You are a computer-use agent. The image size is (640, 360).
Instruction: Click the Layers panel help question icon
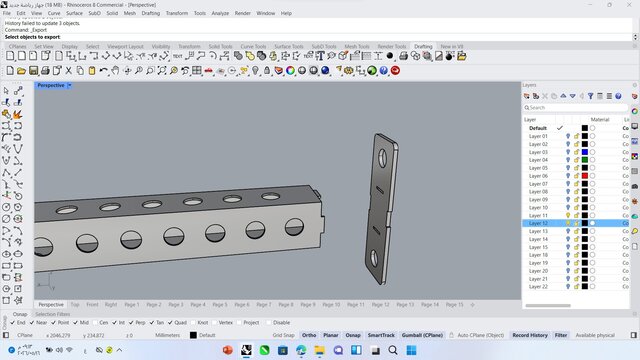click(618, 96)
